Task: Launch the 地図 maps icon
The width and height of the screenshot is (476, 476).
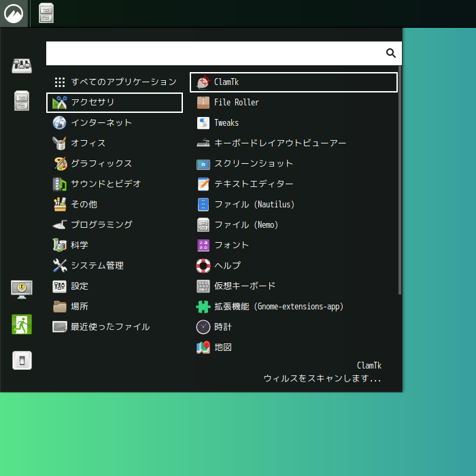Action: (x=203, y=347)
